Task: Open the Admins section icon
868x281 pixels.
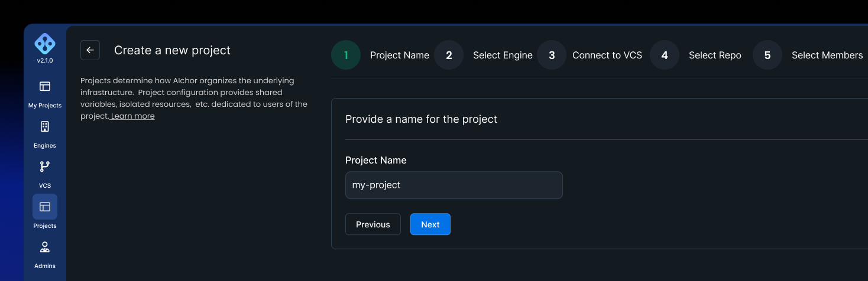Action: point(45,247)
